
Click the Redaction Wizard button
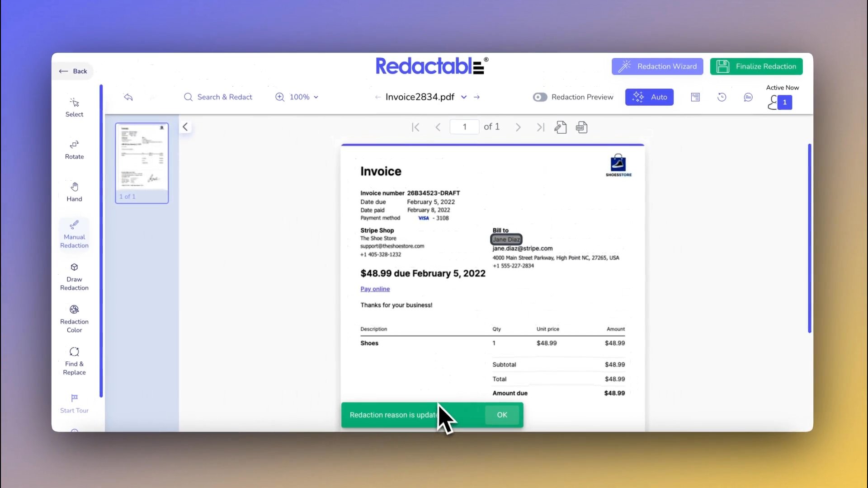[x=657, y=66]
